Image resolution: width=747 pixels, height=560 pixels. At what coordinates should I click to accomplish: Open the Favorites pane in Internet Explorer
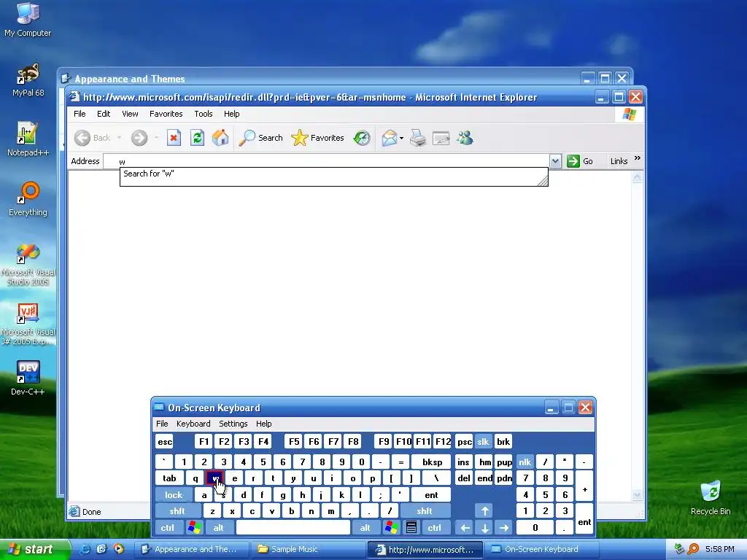point(318,138)
